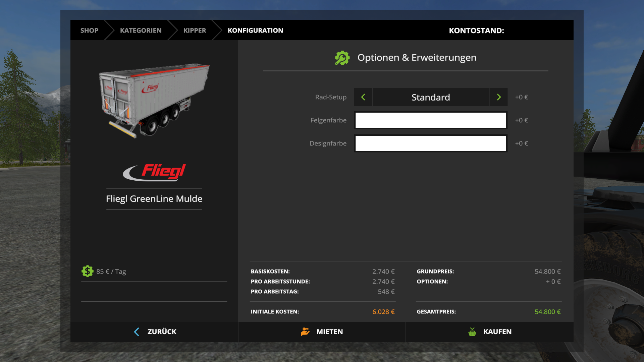
Task: Click the Fliegl brand logo
Action: click(x=154, y=172)
